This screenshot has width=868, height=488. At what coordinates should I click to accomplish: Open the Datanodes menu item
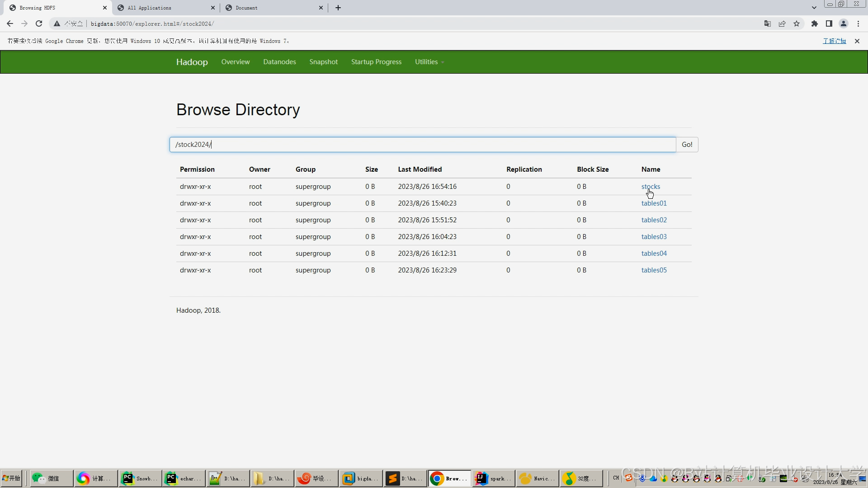[279, 62]
